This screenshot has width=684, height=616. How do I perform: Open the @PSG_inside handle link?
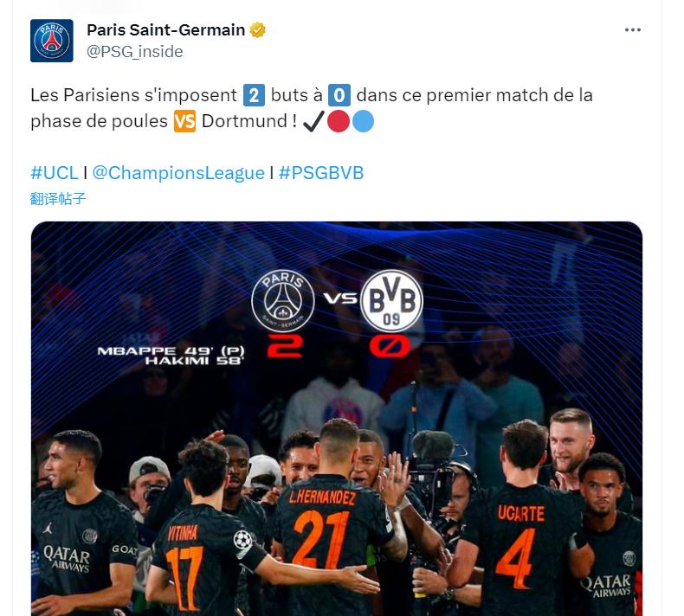[135, 52]
